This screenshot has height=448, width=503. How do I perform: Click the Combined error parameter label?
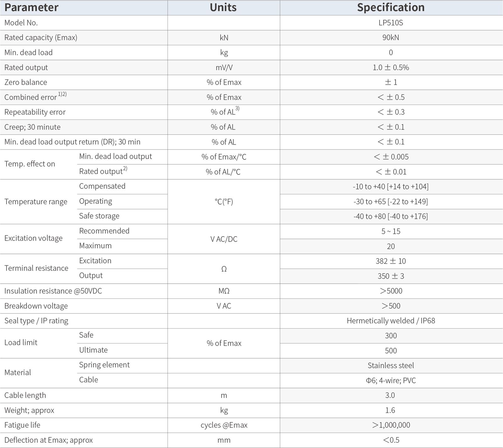click(30, 97)
